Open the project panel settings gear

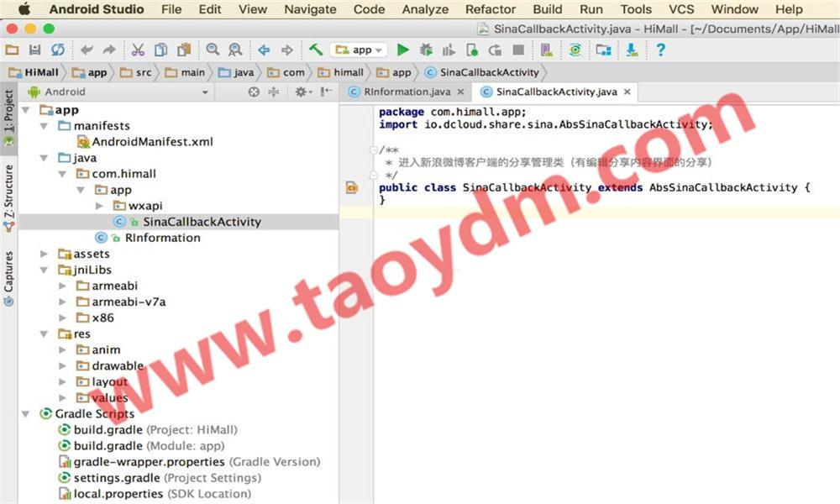302,92
